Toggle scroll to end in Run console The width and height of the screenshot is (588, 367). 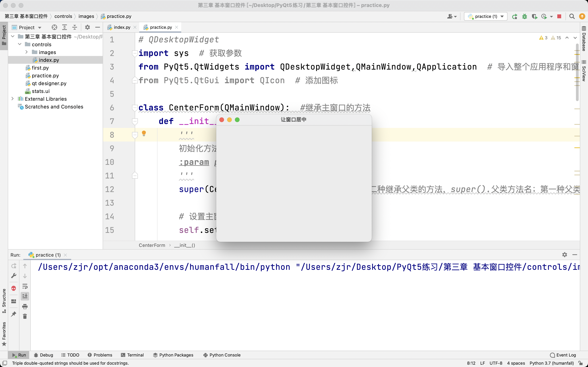(x=25, y=296)
